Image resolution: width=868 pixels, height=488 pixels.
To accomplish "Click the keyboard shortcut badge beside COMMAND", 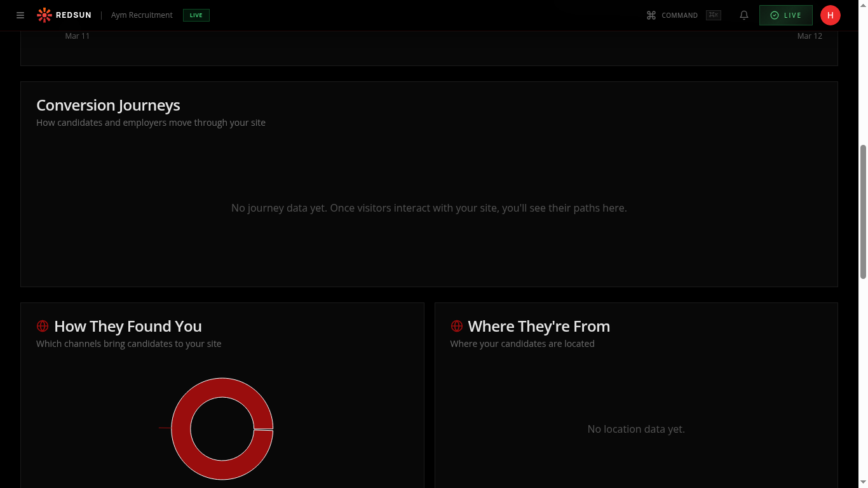I will pos(713,15).
